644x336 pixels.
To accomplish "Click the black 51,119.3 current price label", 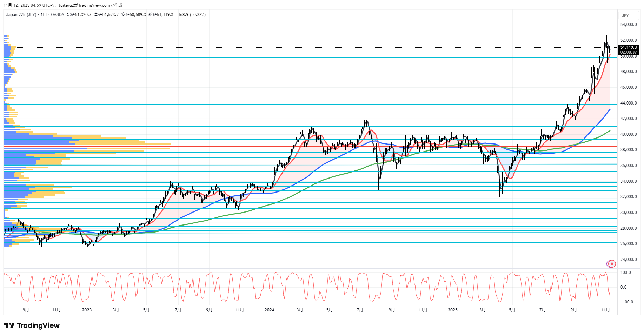I will coord(628,47).
